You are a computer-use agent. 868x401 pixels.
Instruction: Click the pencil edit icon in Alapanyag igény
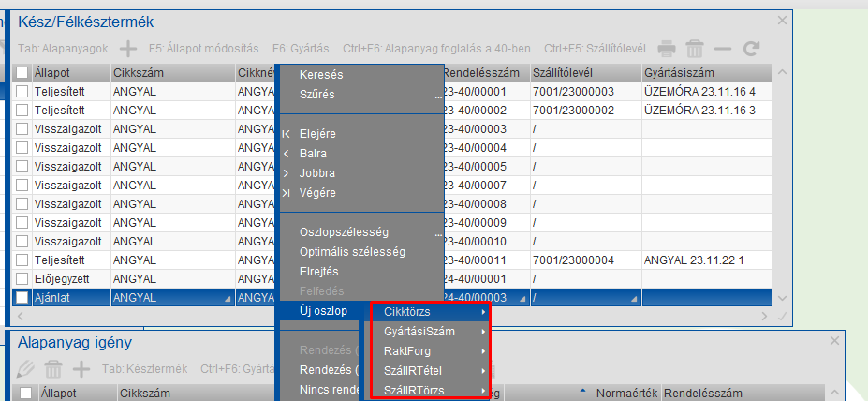[x=26, y=369]
